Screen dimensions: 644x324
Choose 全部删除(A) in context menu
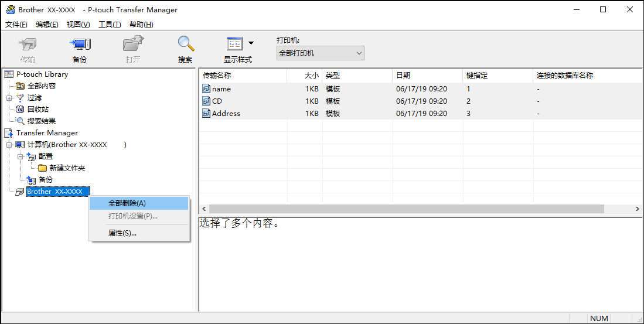(139, 203)
